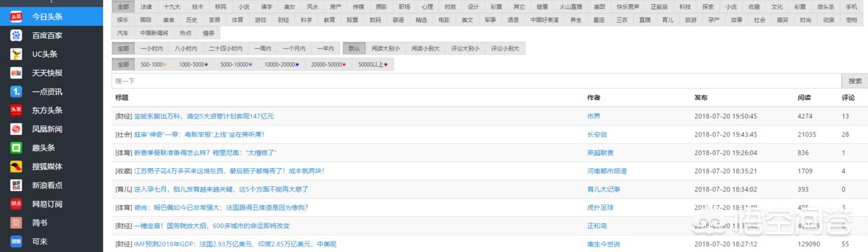This screenshot has height=252, width=868.
Task: Select the 全部 time range filter
Action: pos(123,49)
